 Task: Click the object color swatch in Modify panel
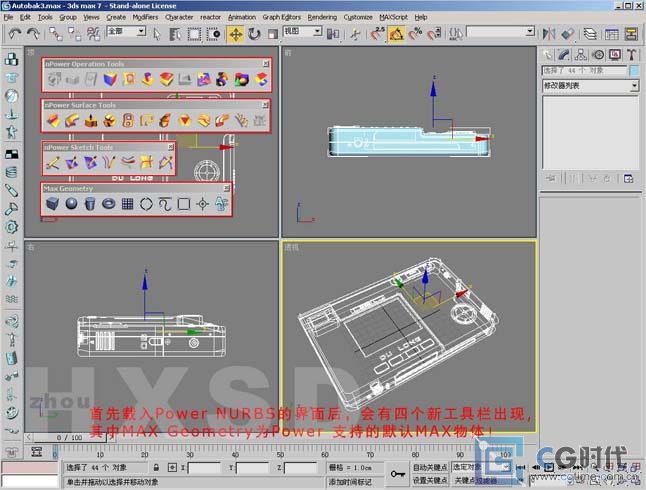pyautogui.click(x=634, y=70)
